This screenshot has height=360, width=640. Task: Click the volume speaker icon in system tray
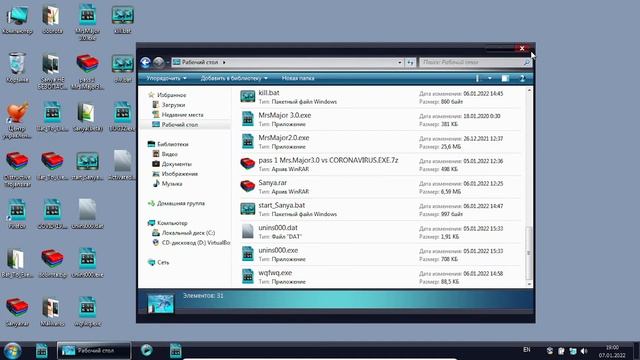coord(584,351)
